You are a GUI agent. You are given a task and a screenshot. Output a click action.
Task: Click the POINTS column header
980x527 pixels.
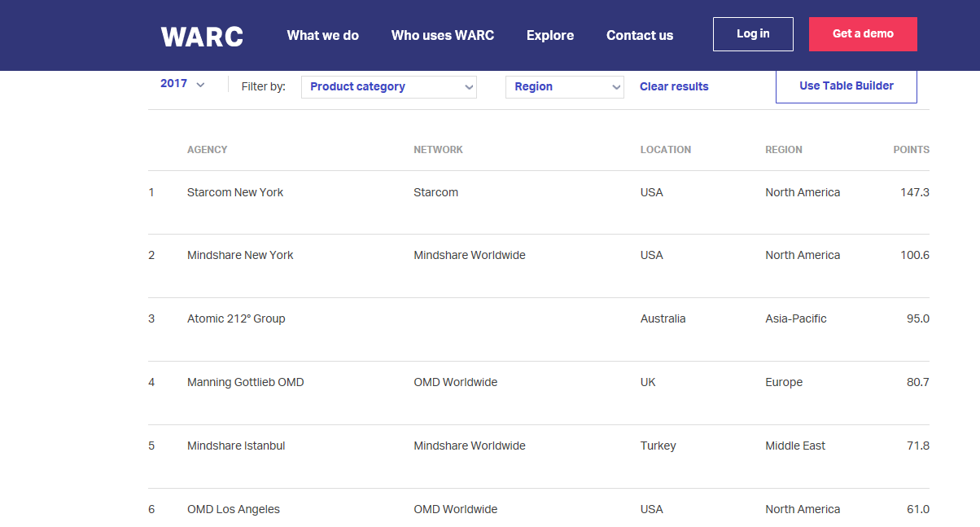911,150
